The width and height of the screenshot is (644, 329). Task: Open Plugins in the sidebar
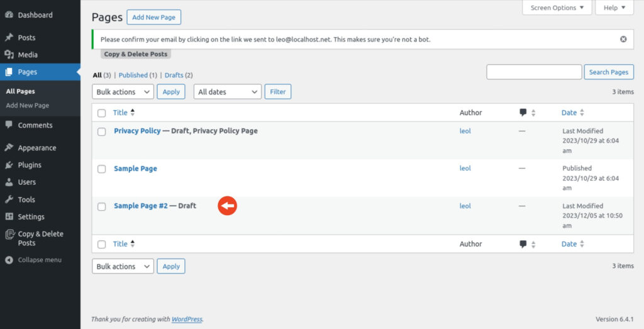(x=30, y=165)
